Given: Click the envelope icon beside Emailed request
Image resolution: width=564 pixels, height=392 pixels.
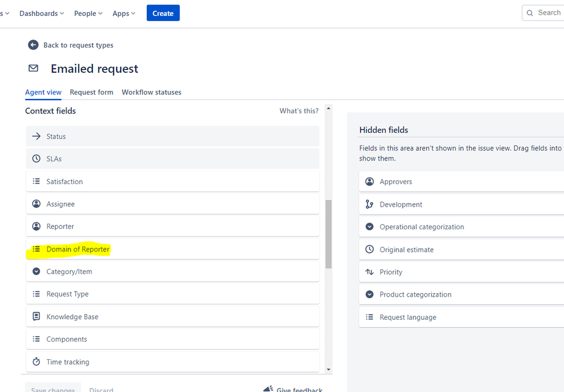Looking at the screenshot, I should pyautogui.click(x=33, y=68).
